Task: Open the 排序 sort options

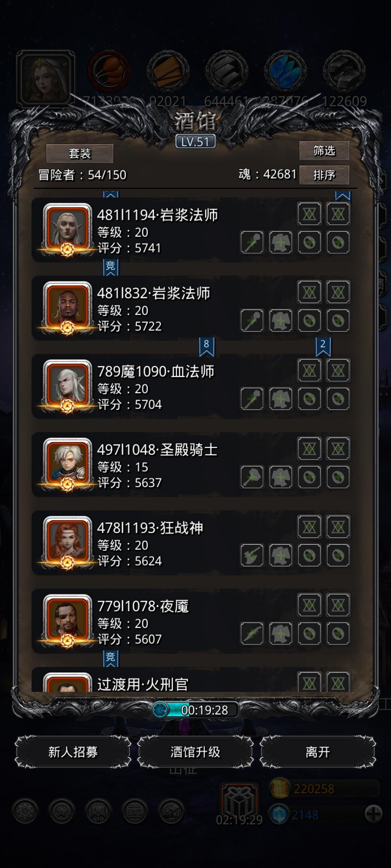Action: [324, 175]
